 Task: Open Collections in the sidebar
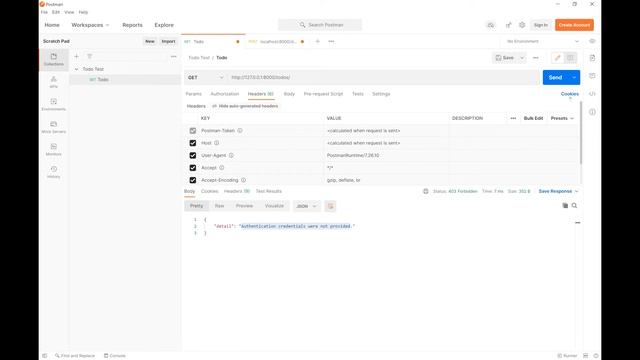(53, 60)
